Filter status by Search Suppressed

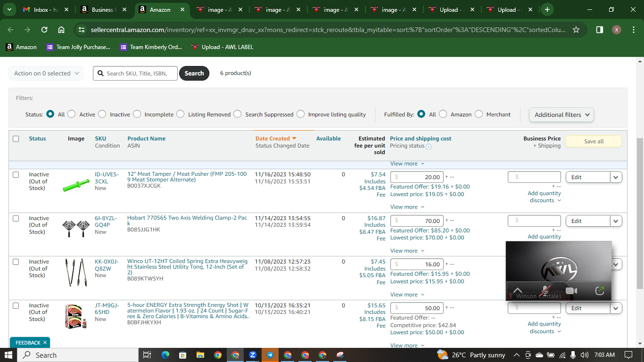(x=238, y=114)
